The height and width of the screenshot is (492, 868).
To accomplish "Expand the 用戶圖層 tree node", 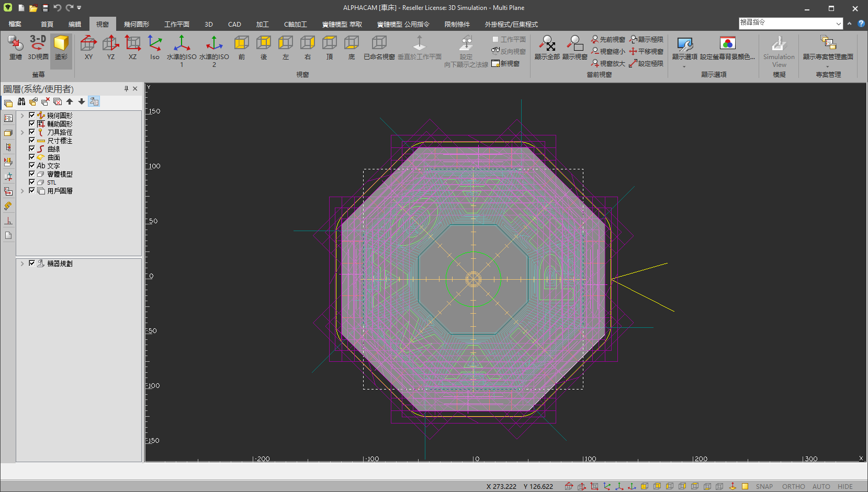I will point(22,191).
